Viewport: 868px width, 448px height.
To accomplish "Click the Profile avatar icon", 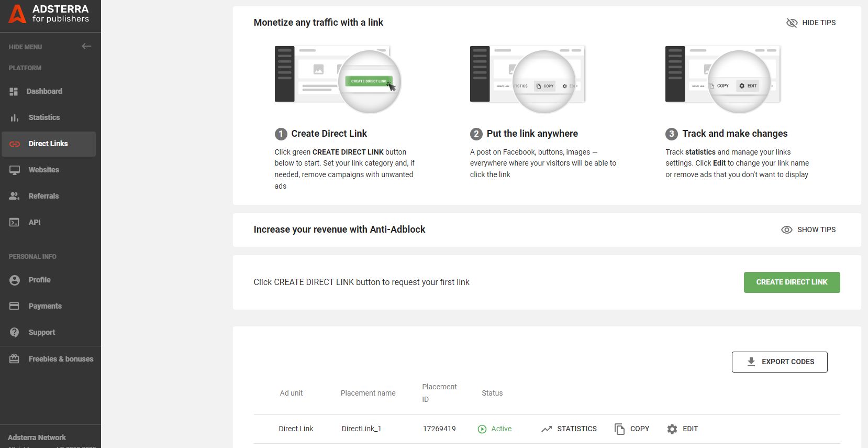I will (15, 280).
